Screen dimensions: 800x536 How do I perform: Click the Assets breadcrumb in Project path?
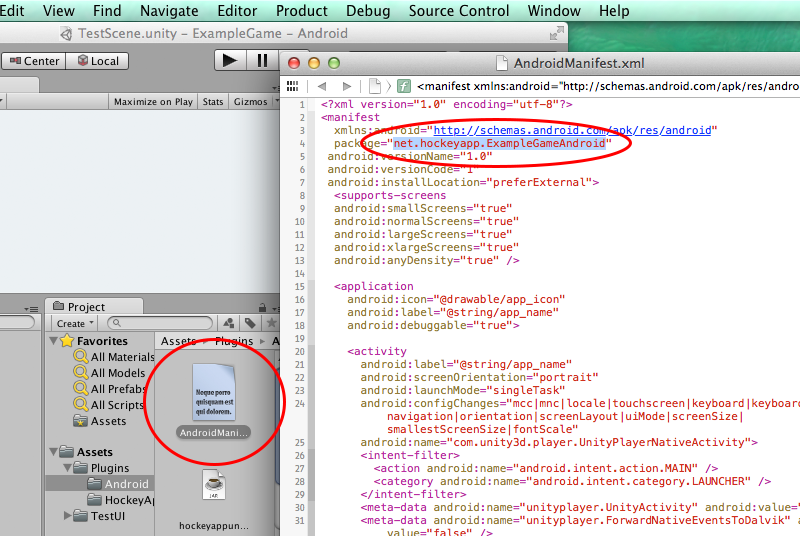click(x=179, y=341)
